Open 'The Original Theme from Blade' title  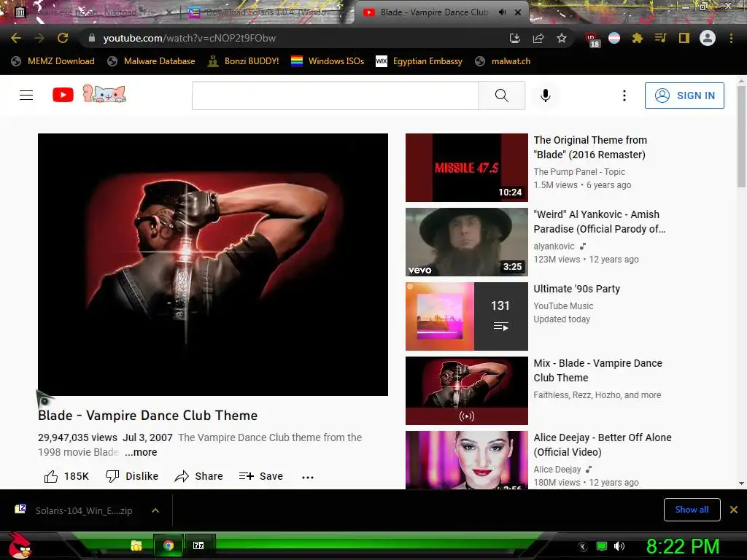[589, 147]
